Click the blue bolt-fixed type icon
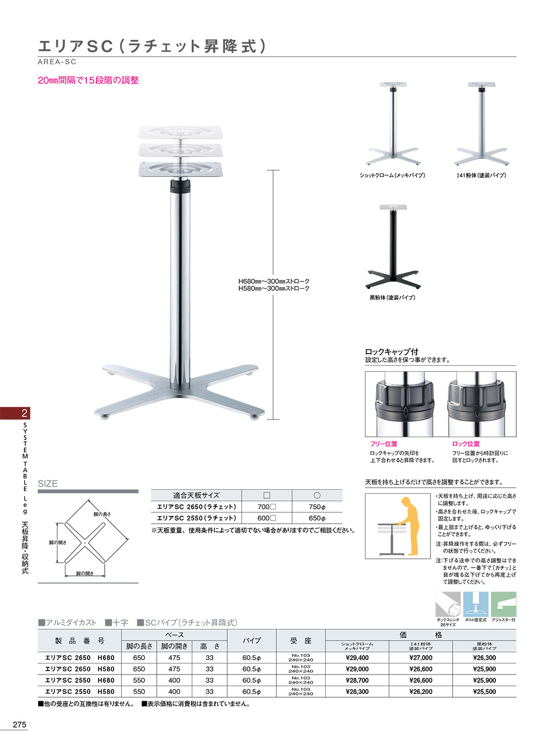Image resolution: width=554 pixels, height=756 pixels. 476,604
